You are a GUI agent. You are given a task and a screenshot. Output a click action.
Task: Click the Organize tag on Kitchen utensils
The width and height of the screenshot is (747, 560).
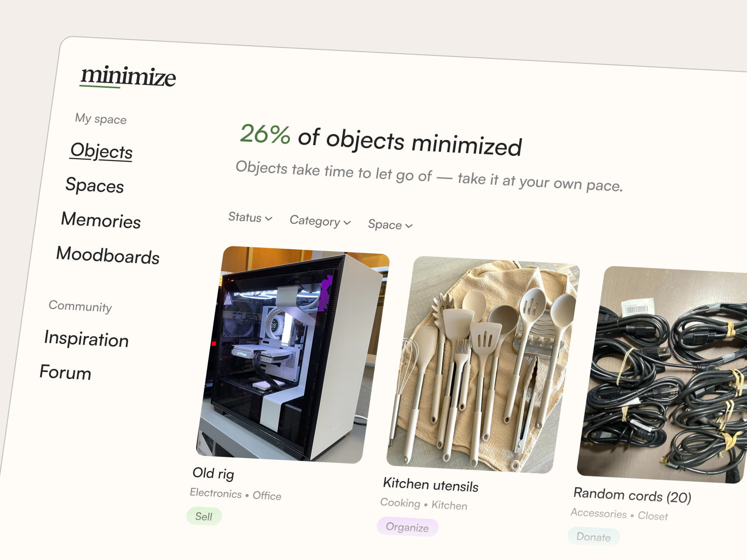pyautogui.click(x=407, y=528)
